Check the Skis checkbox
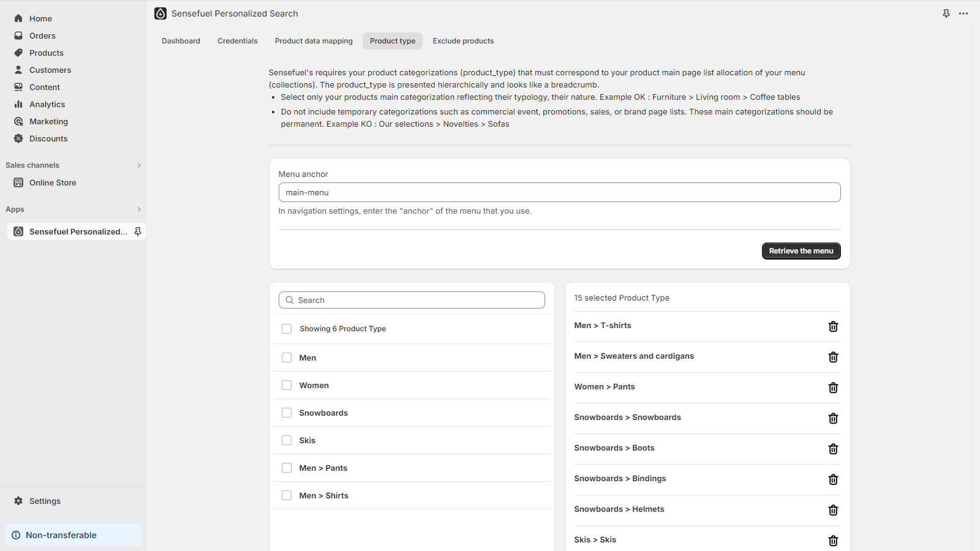980x551 pixels. coord(287,440)
